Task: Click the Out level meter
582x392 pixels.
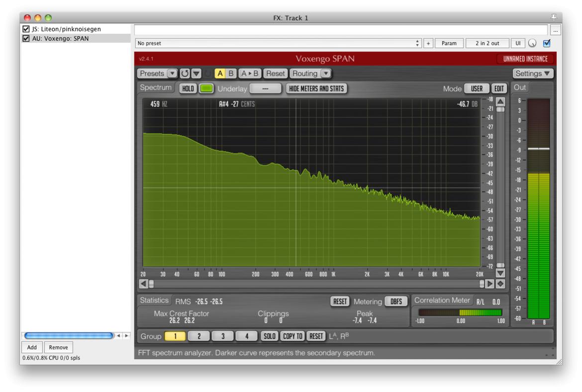Action: pos(539,209)
